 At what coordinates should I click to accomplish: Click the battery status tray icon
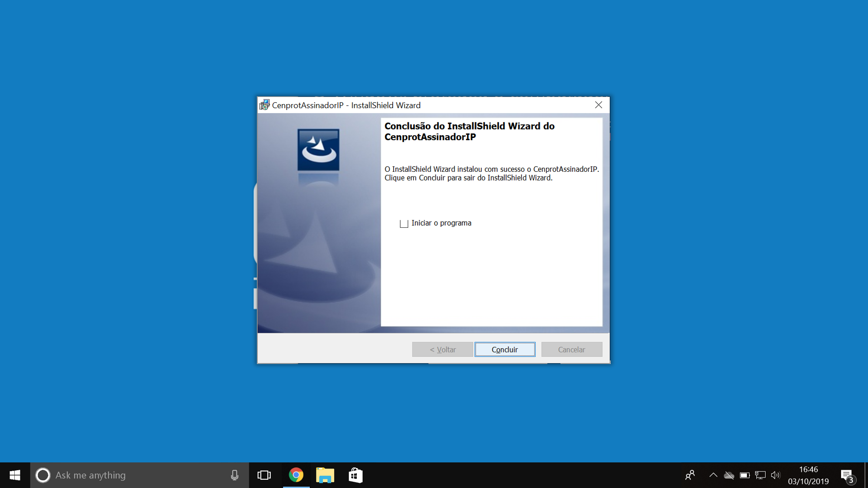click(x=745, y=475)
